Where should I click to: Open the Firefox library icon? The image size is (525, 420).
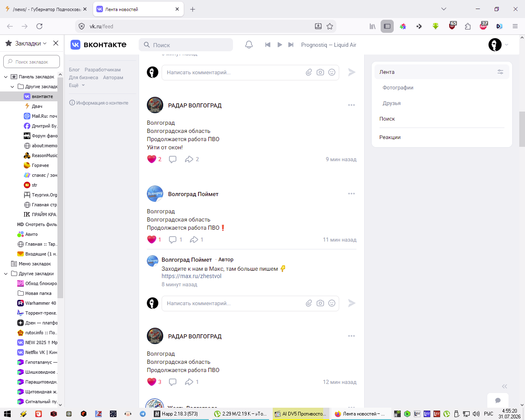click(372, 26)
